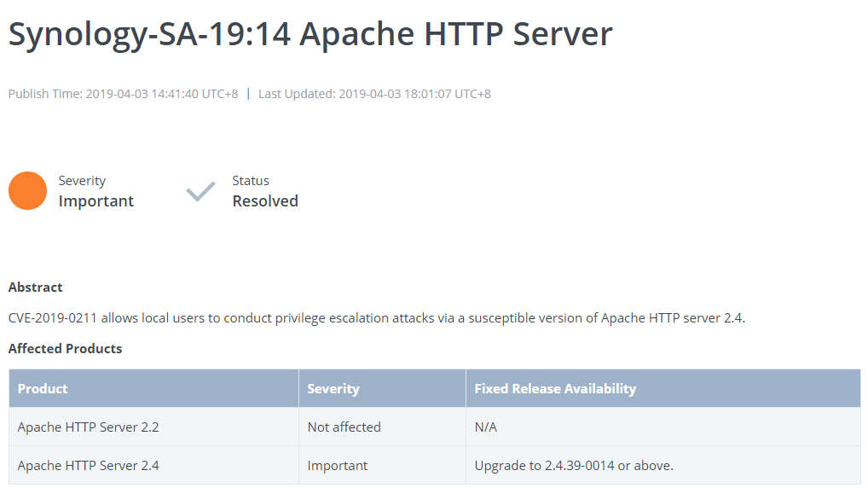
Task: Click the separator between publish and updated times
Action: pyautogui.click(x=249, y=94)
